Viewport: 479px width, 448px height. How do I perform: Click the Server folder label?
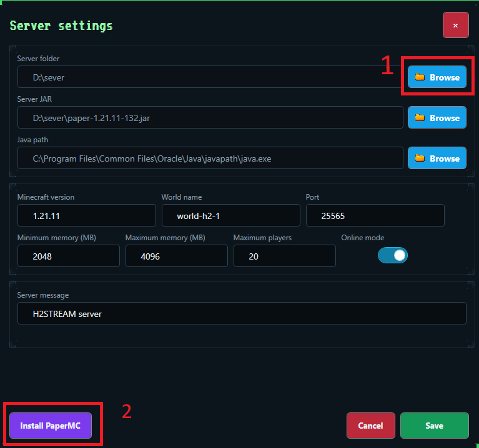(38, 59)
